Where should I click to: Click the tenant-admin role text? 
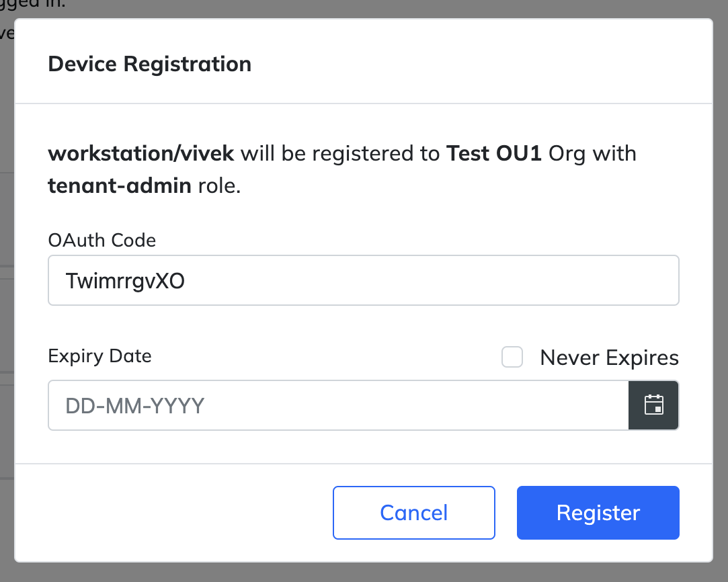coord(119,185)
